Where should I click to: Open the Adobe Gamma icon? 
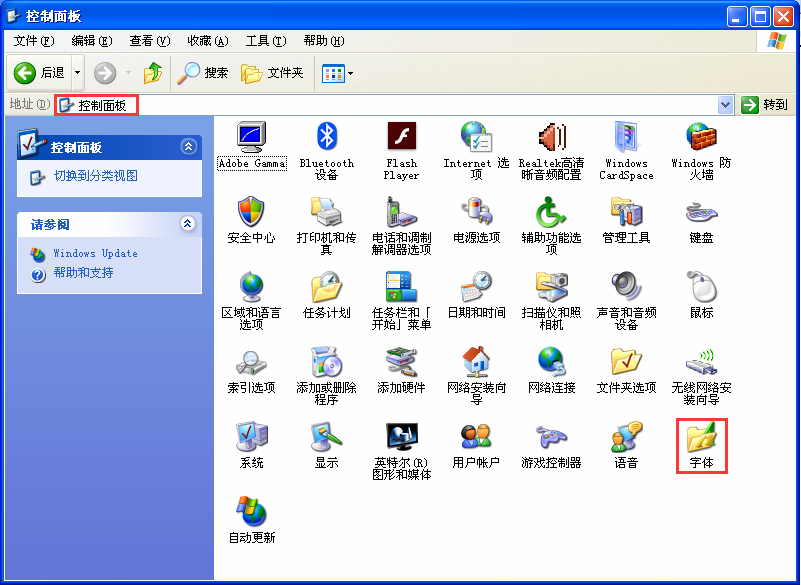click(x=251, y=137)
